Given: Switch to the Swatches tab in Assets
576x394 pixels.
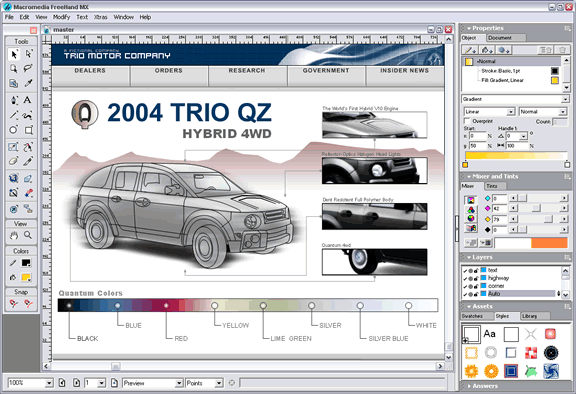Looking at the screenshot, I should [x=476, y=316].
